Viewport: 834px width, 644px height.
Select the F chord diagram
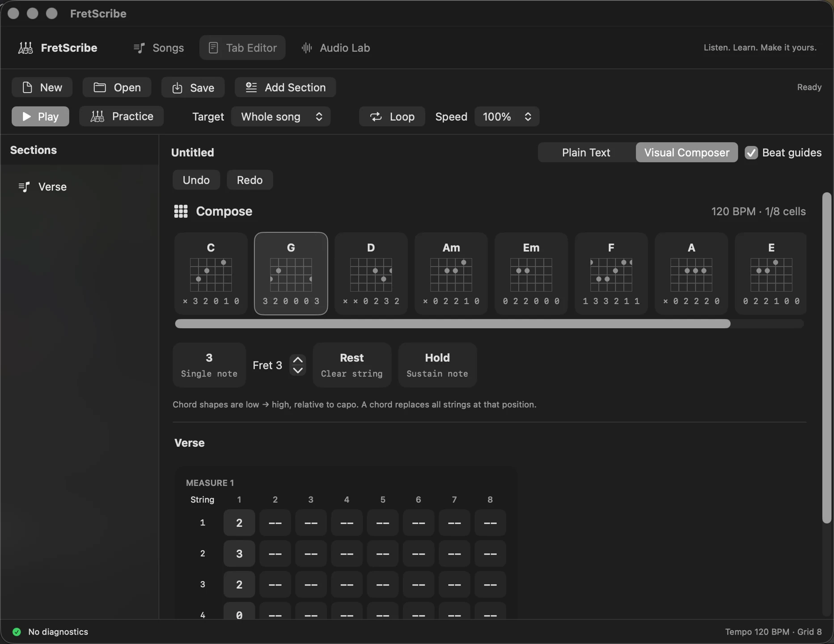point(611,274)
